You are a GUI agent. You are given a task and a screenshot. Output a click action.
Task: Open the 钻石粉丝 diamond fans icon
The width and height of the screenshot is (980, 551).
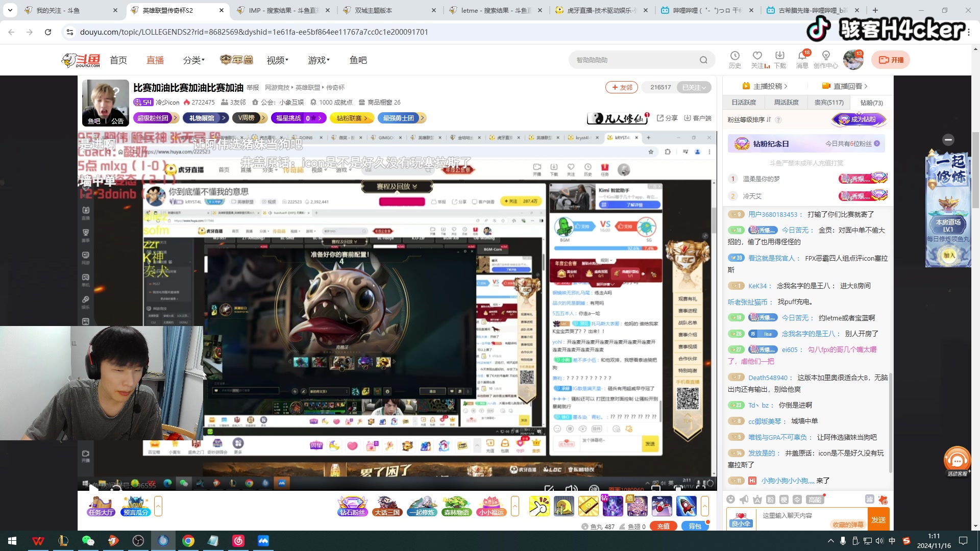coord(352,506)
